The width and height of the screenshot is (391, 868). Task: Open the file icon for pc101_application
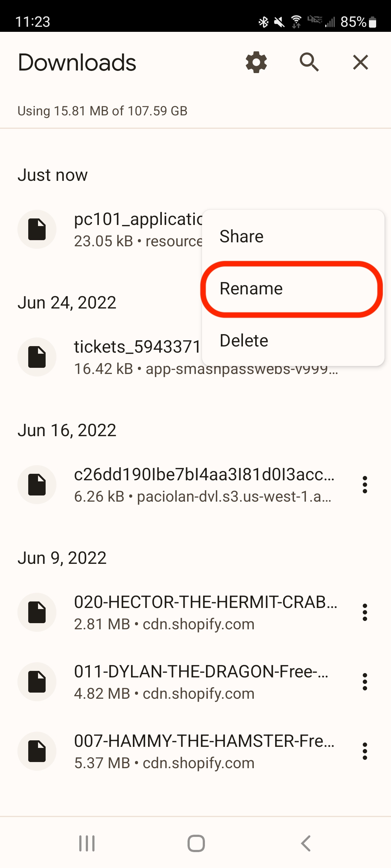[x=37, y=229]
